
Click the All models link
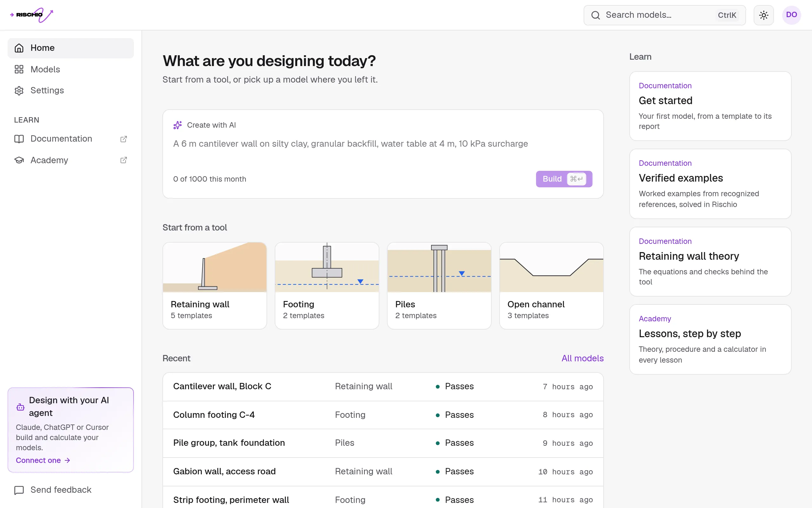(x=582, y=358)
